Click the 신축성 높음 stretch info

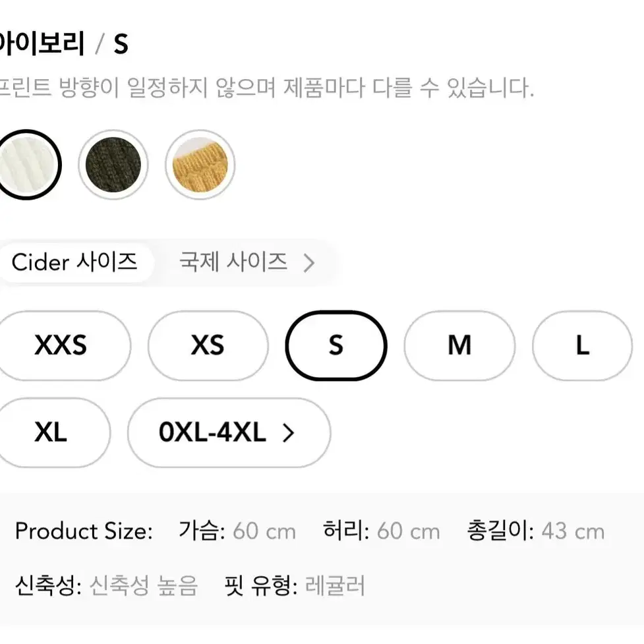tap(106, 585)
